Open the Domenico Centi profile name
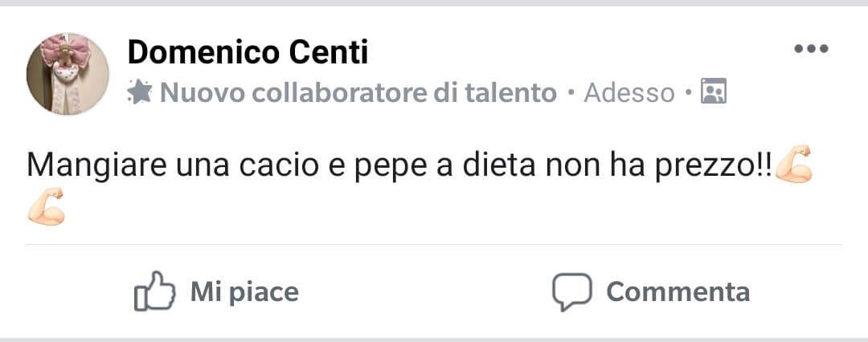 pyautogui.click(x=248, y=53)
